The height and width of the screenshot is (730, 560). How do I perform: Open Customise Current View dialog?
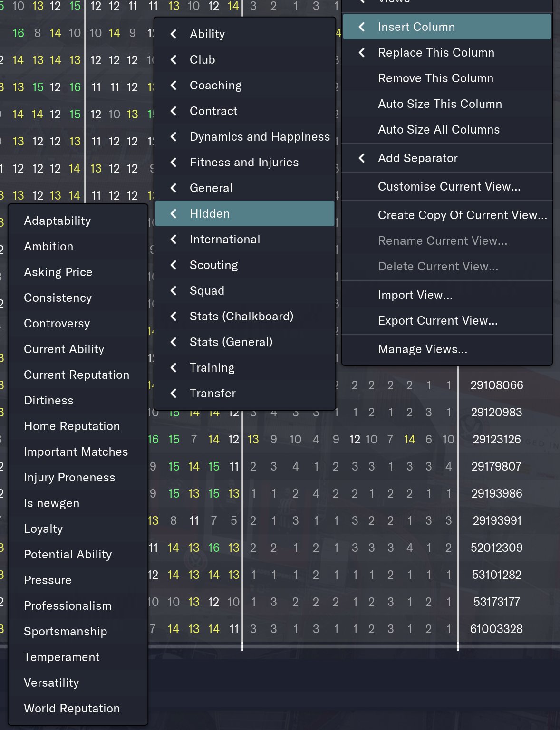[x=449, y=187]
